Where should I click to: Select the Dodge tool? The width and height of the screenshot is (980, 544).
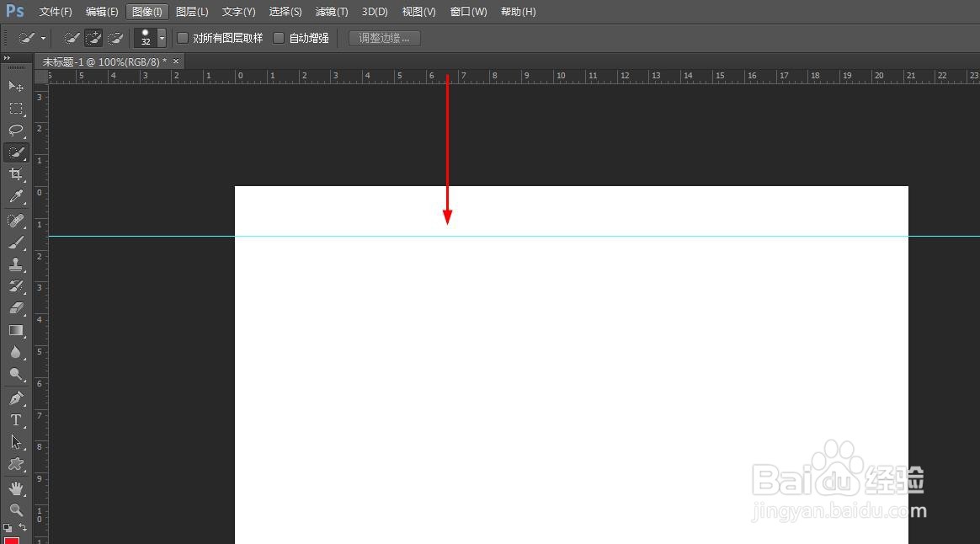(16, 374)
